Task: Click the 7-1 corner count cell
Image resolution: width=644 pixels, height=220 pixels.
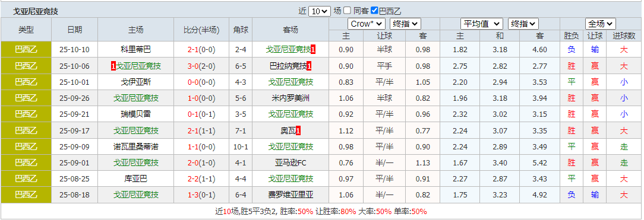Action: 241,130
